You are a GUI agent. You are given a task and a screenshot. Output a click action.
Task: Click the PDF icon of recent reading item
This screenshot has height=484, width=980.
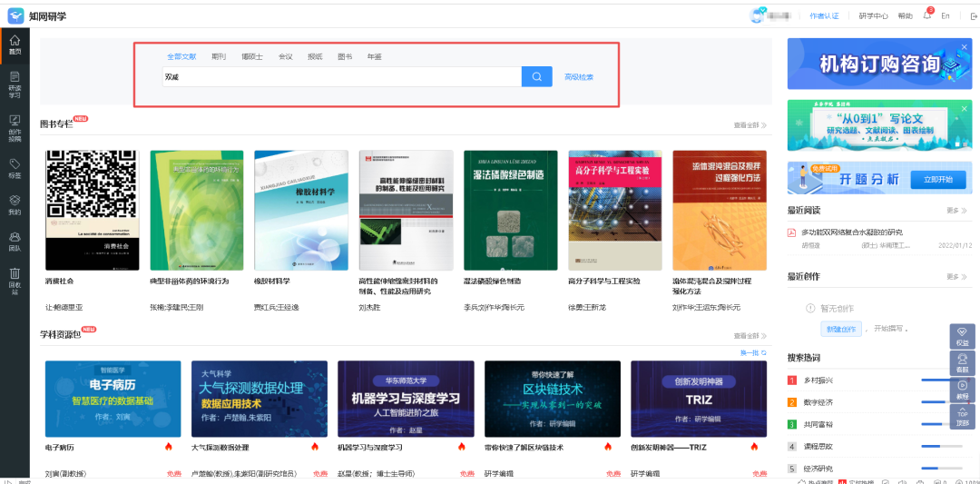791,232
